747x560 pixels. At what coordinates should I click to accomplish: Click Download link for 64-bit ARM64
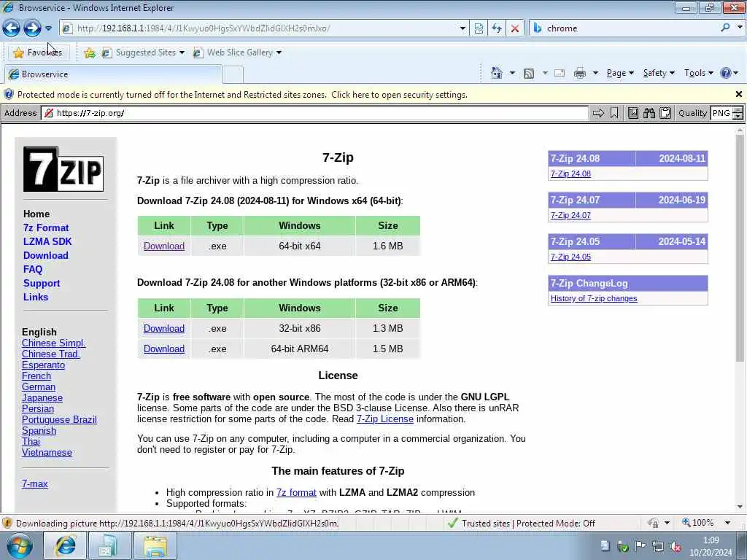[x=164, y=349]
